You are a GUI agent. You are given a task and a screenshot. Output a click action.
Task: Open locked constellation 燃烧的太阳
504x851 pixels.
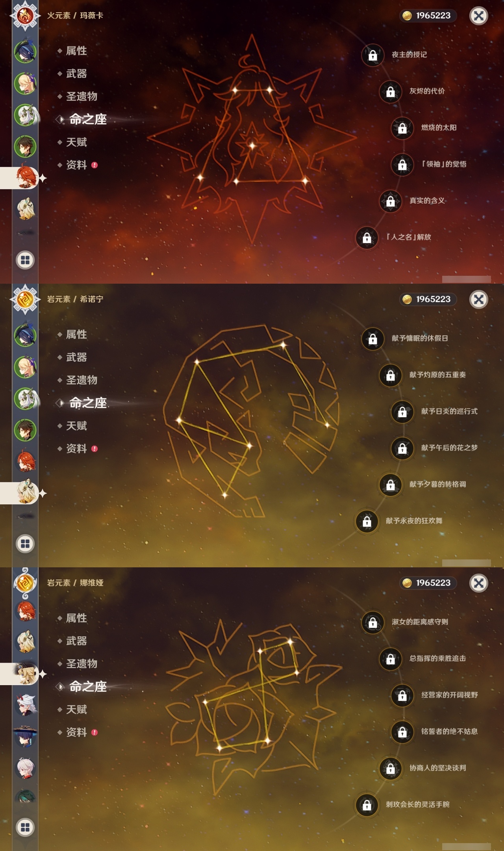[x=402, y=128]
